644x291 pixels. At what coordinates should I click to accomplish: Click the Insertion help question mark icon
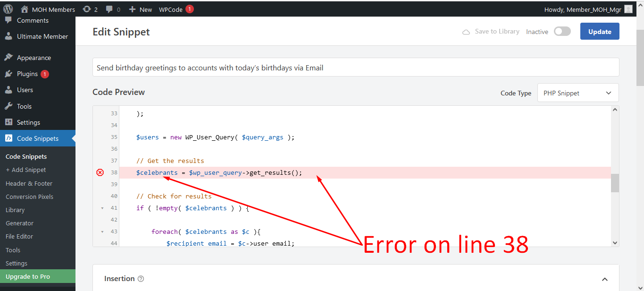(x=141, y=279)
